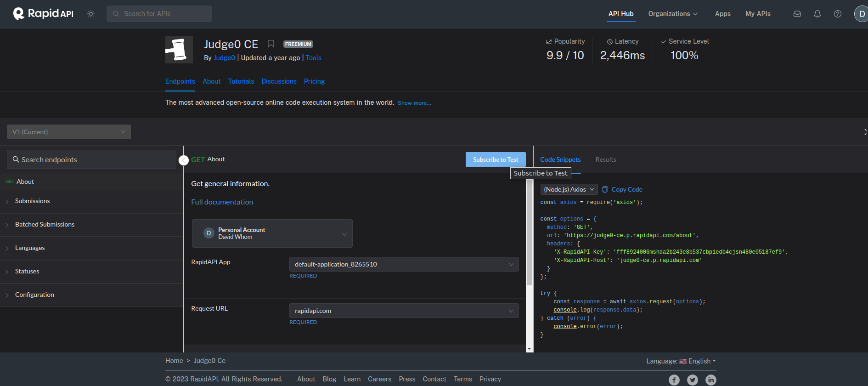Bookmark the Judge0 CE API

[271, 44]
